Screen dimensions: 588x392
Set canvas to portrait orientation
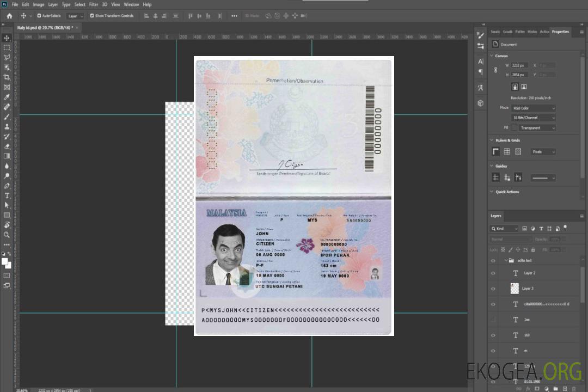pos(515,87)
